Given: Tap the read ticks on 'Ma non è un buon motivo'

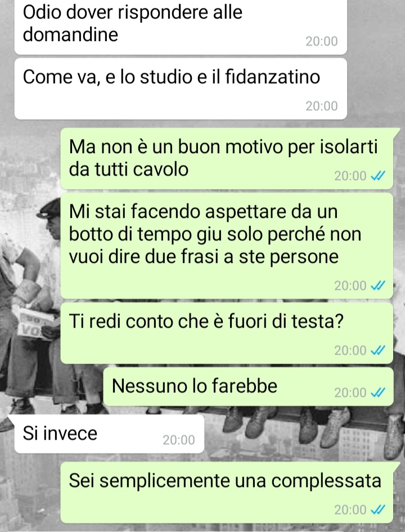Looking at the screenshot, I should click(x=377, y=176).
